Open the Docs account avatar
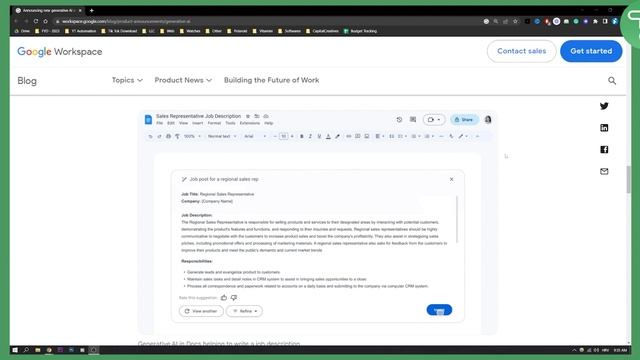This screenshot has height=360, width=640. (488, 120)
